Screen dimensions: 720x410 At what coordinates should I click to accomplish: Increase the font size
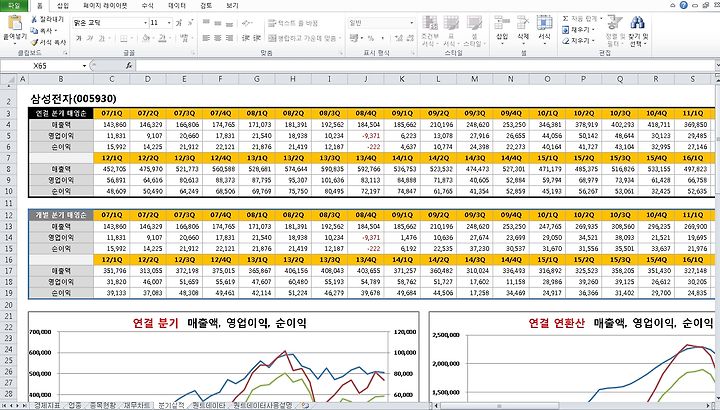pyautogui.click(x=179, y=22)
